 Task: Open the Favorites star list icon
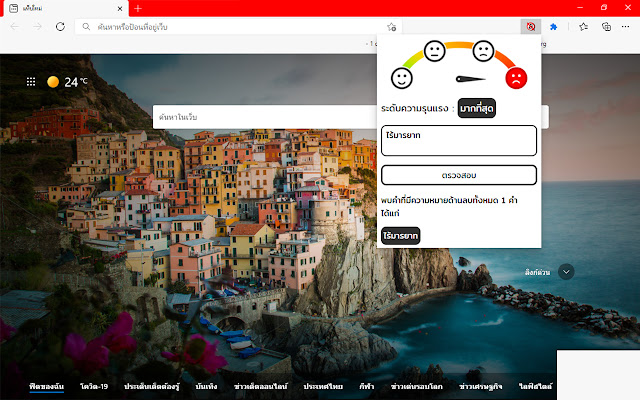(583, 27)
